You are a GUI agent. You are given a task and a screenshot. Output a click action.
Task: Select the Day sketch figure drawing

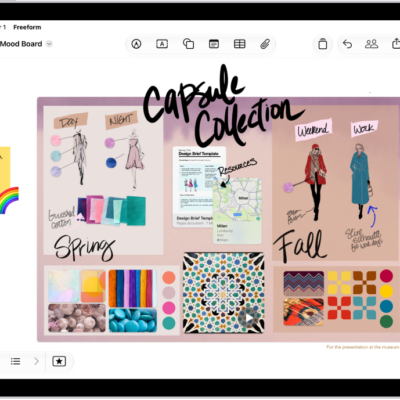pos(80,157)
